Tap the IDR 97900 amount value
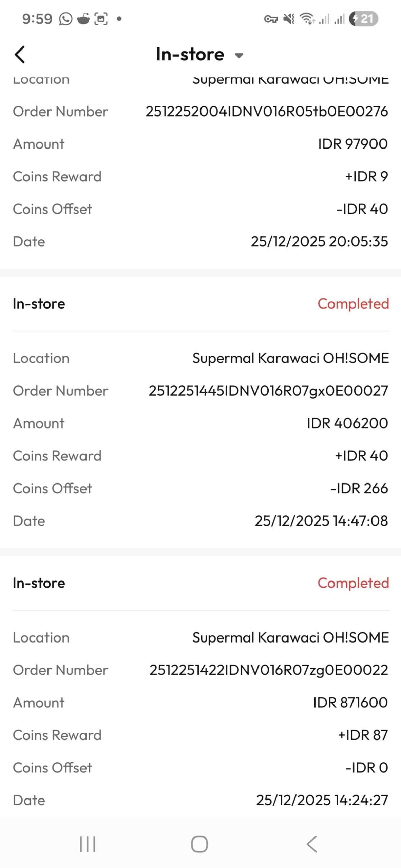401x868 pixels. [353, 144]
